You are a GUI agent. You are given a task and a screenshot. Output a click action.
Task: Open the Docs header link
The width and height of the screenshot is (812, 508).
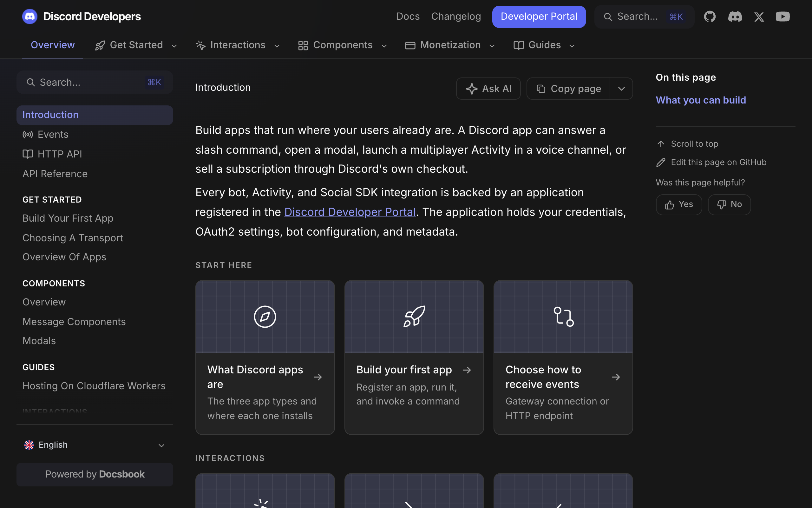tap(408, 17)
